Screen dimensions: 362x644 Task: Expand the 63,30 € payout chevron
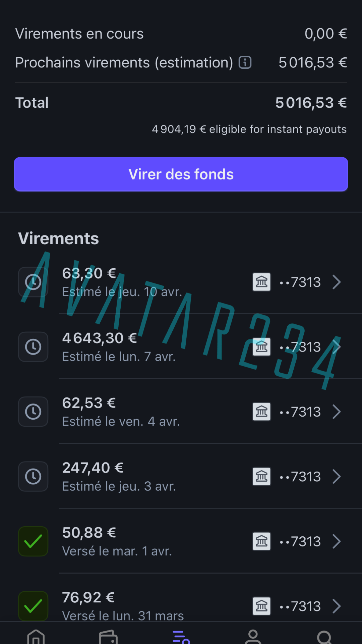[337, 282]
